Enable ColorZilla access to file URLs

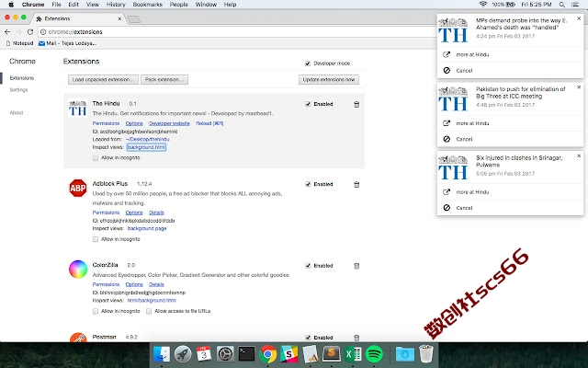click(149, 311)
